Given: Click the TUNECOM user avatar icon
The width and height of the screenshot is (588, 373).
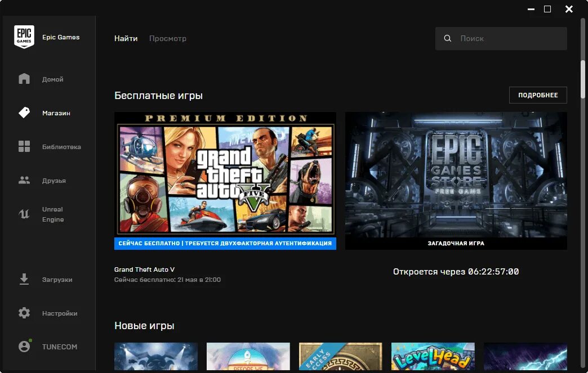Looking at the screenshot, I should pyautogui.click(x=24, y=346).
